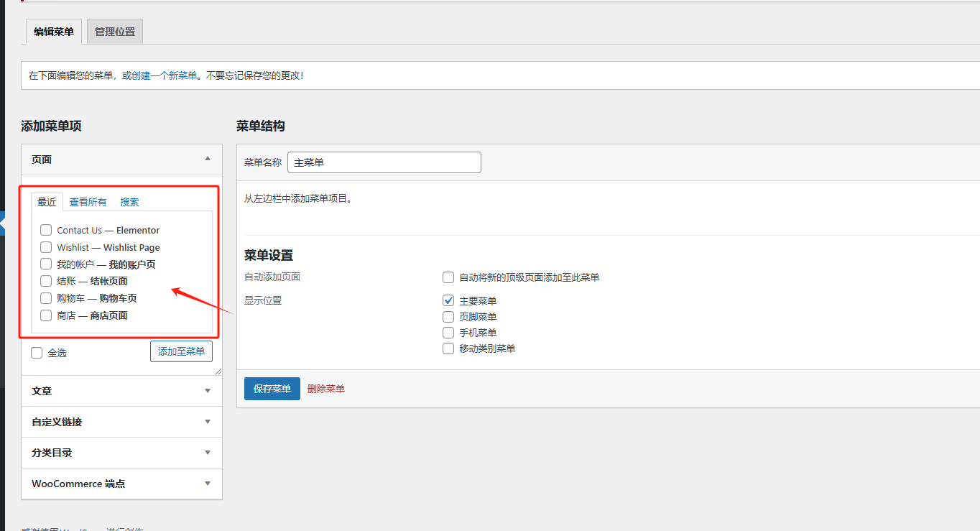Expand the 自定义链接 section
Viewport: 980px width, 531px height.
tap(207, 422)
